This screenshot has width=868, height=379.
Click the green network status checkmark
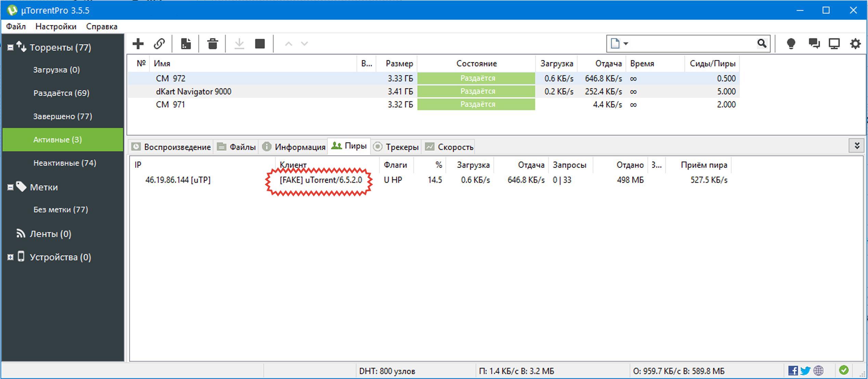(844, 370)
